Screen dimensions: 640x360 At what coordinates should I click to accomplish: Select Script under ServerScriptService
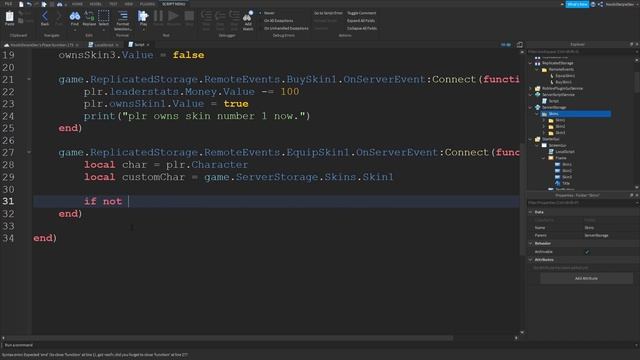click(x=553, y=101)
